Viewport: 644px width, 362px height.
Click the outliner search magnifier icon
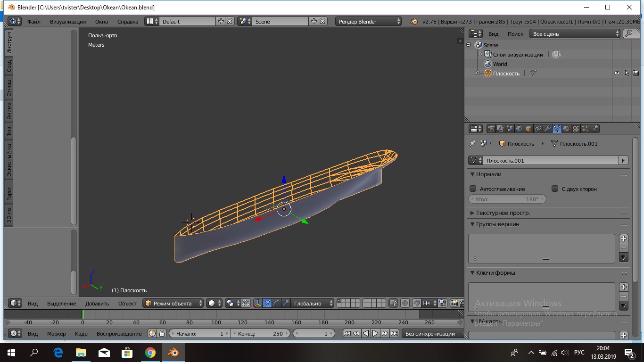click(628, 34)
